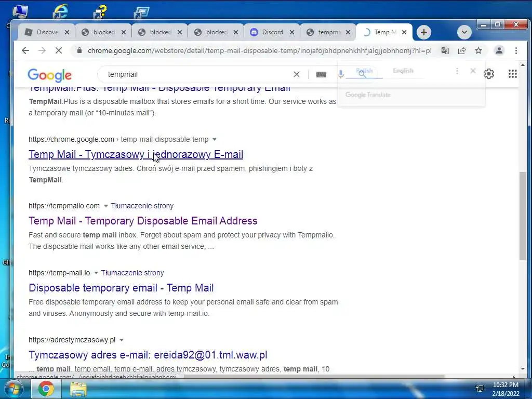This screenshot has height=399, width=532.
Task: Open Chrome's three-dot menu
Action: 516,50
